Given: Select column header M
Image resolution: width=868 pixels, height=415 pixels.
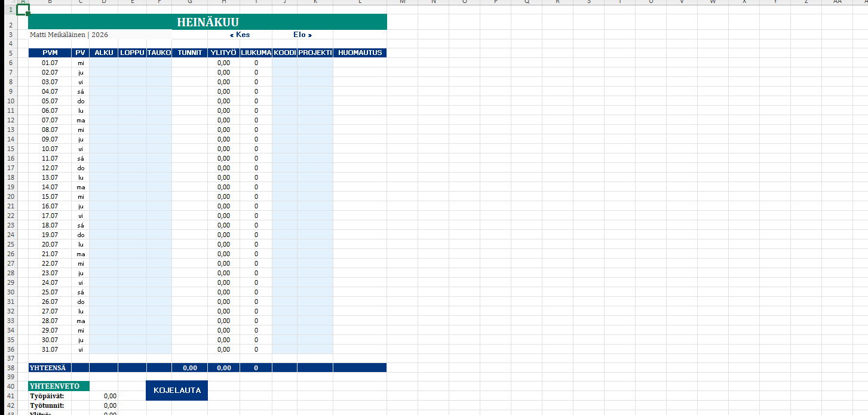Looking at the screenshot, I should [402, 2].
